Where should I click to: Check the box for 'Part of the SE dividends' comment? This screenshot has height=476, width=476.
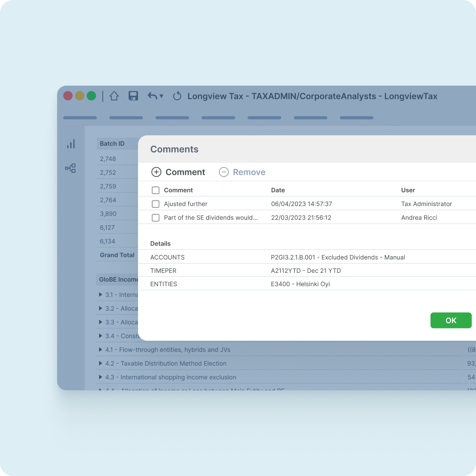[156, 218]
